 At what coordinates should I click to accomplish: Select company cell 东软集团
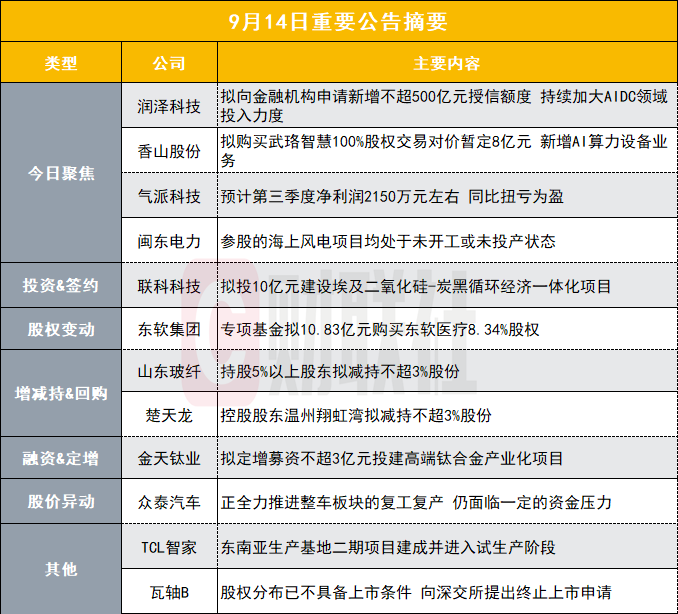[169, 329]
